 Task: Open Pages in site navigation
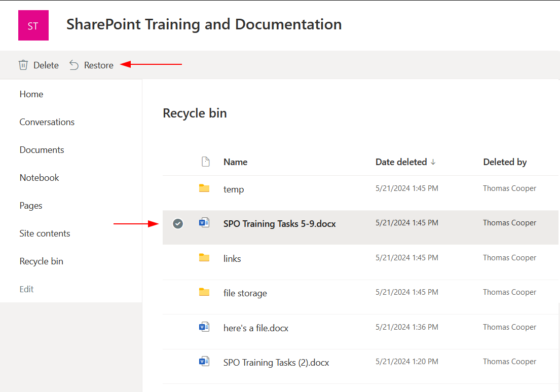coord(31,206)
